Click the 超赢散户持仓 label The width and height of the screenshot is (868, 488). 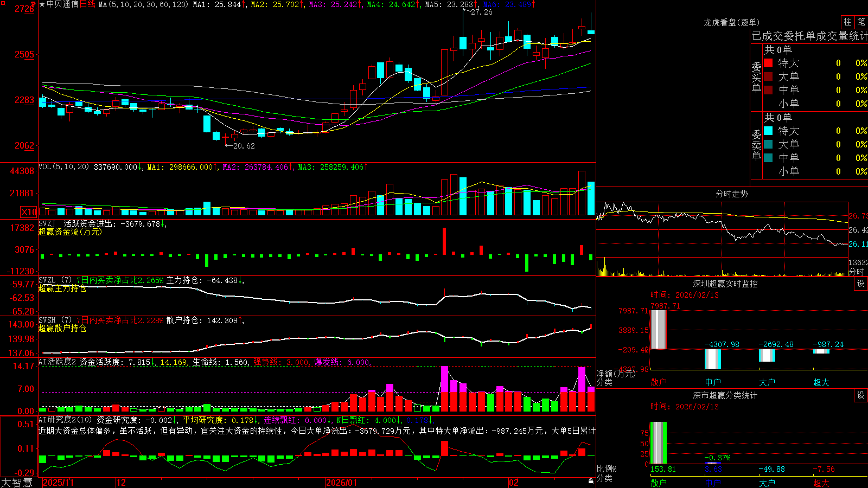pyautogui.click(x=62, y=328)
